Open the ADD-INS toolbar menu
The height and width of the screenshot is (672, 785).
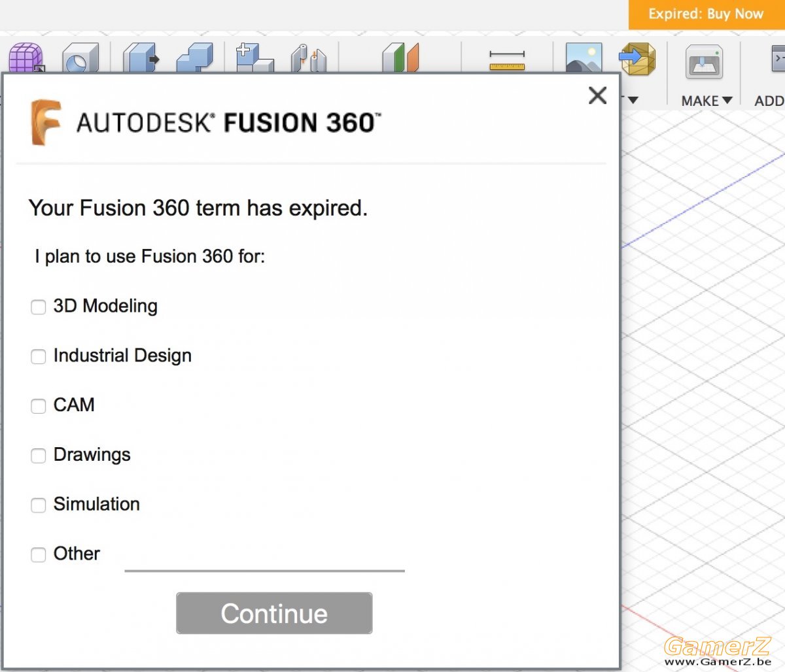click(x=769, y=101)
